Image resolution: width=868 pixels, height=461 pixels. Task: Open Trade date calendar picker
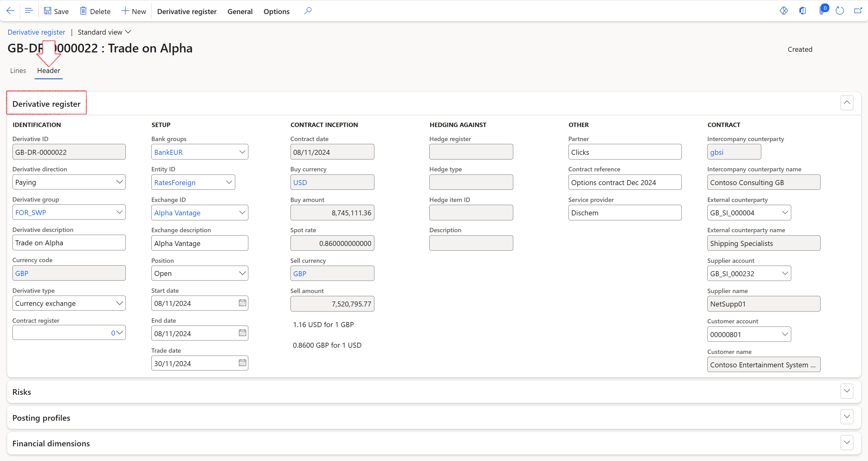click(242, 363)
